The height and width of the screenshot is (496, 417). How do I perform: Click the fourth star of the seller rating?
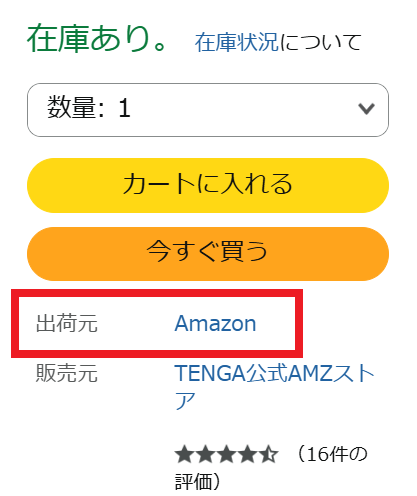pyautogui.click(x=248, y=455)
